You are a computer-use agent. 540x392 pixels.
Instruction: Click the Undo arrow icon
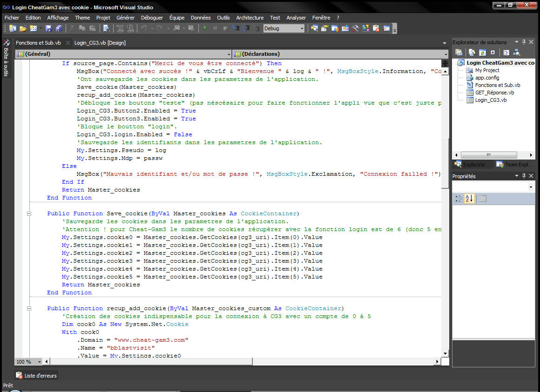click(144, 28)
